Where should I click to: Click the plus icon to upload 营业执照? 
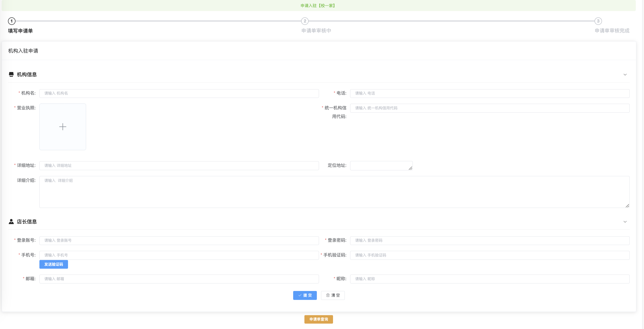pos(62,126)
